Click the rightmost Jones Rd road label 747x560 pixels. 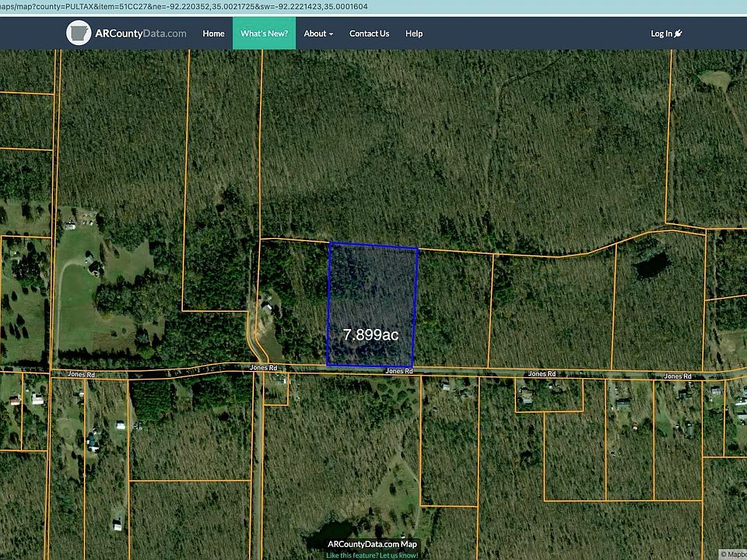[678, 376]
